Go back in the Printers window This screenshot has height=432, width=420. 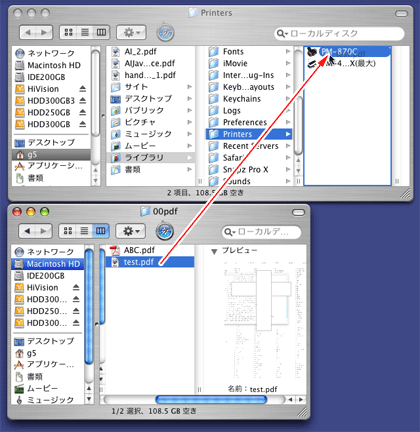click(28, 32)
